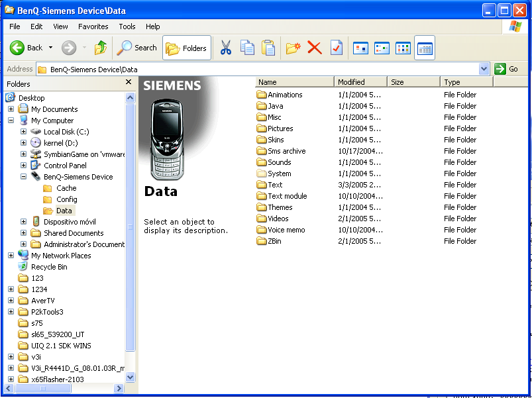Sort by the Name column header
Image resolution: width=532 pixels, height=398 pixels.
pyautogui.click(x=295, y=82)
